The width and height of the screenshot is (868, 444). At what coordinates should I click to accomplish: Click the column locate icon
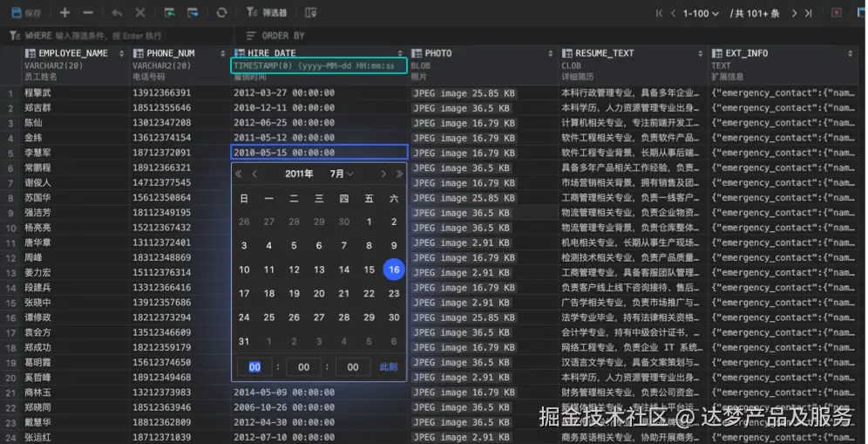pyautogui.click(x=310, y=12)
